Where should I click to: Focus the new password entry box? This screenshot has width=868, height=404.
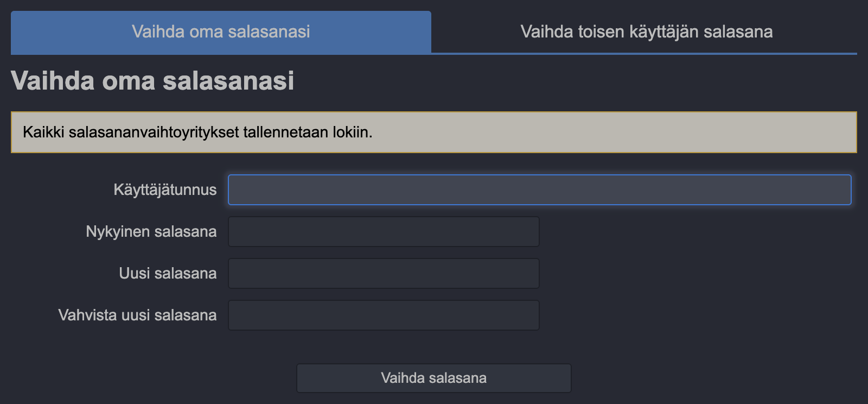[384, 273]
